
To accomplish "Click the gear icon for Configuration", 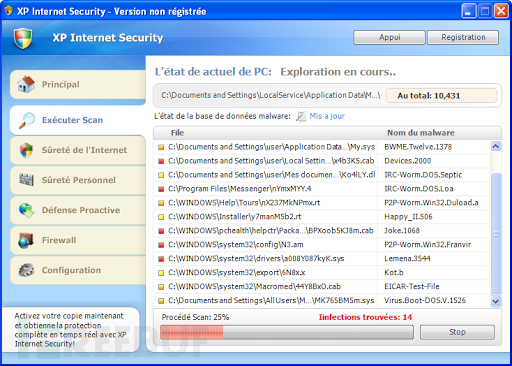I will [26, 270].
